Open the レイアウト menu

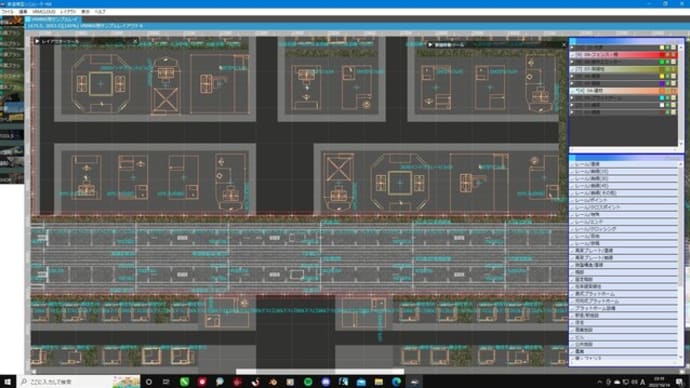[x=68, y=11]
